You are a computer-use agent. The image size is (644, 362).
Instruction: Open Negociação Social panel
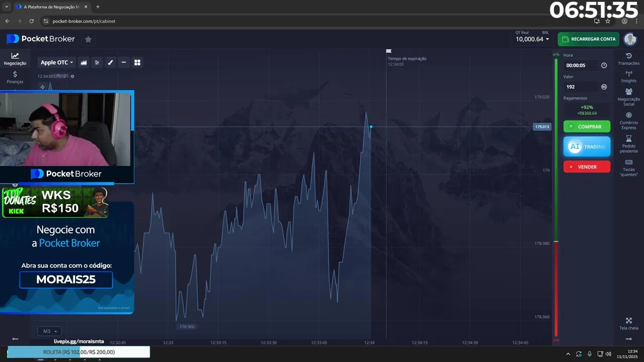(x=629, y=97)
